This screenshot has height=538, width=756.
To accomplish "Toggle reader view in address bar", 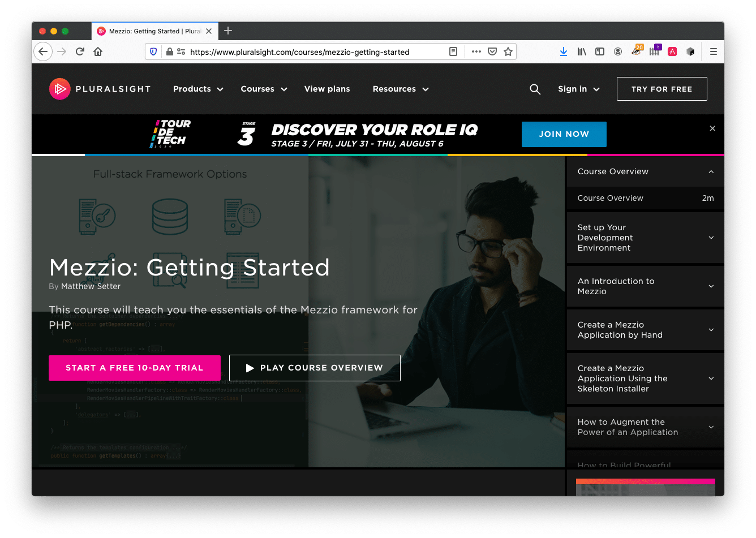I will coord(453,51).
